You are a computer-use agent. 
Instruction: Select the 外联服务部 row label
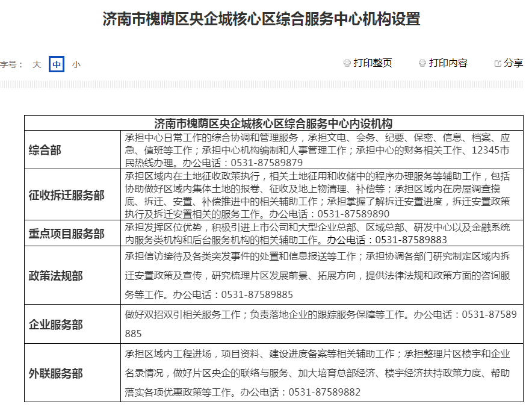(x=55, y=374)
